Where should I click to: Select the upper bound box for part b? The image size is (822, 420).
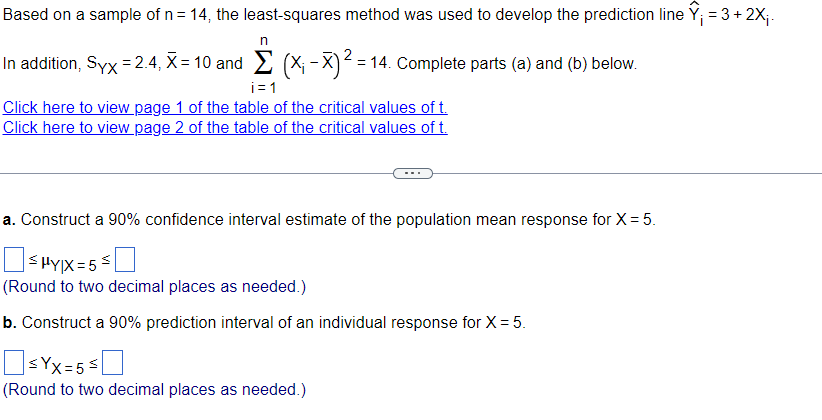point(113,363)
